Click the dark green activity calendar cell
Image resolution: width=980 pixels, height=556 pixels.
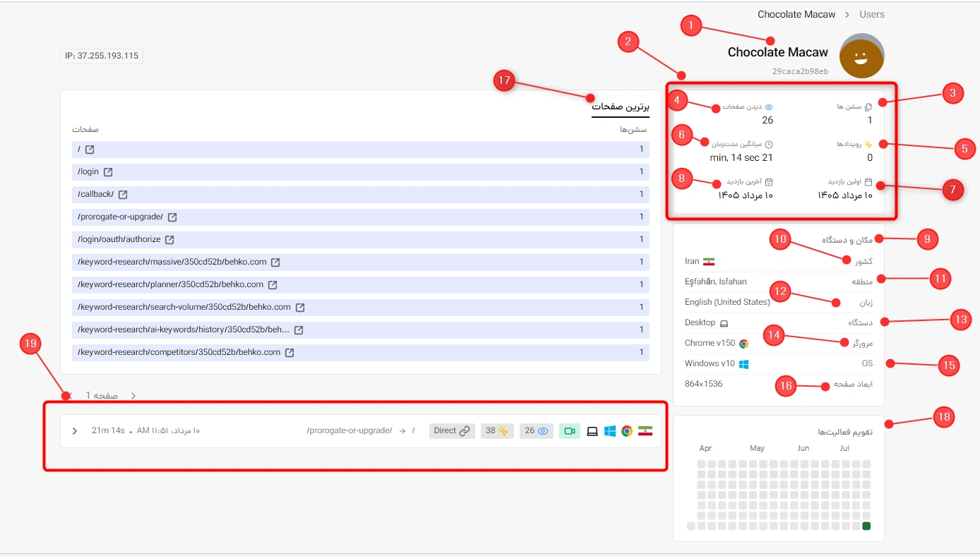pos(866,526)
